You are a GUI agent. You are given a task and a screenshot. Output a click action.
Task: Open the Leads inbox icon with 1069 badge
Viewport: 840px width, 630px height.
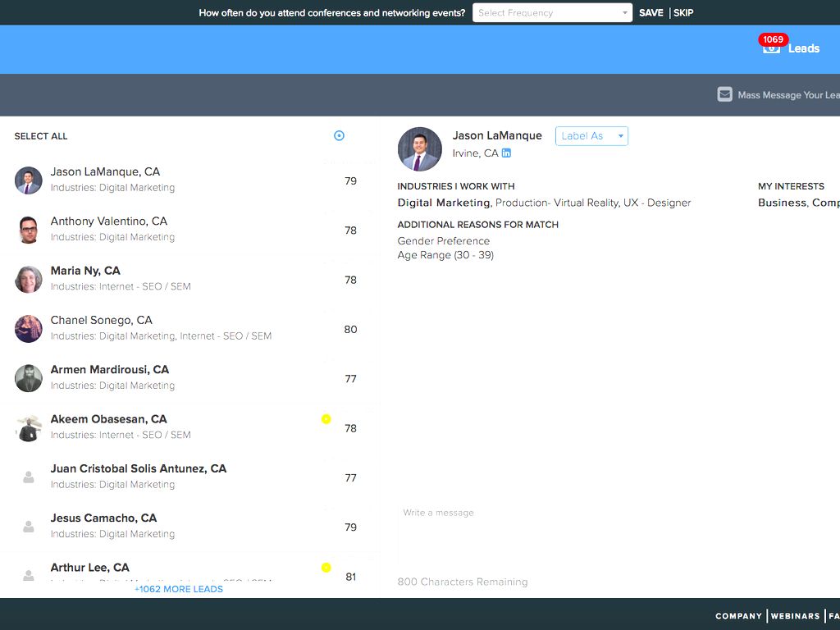click(771, 48)
